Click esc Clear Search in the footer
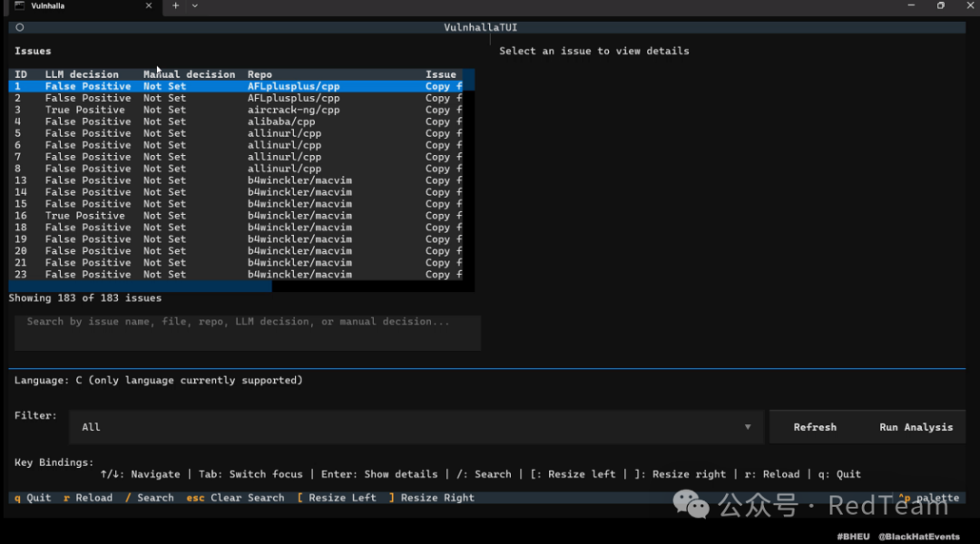This screenshot has width=980, height=544. [235, 498]
